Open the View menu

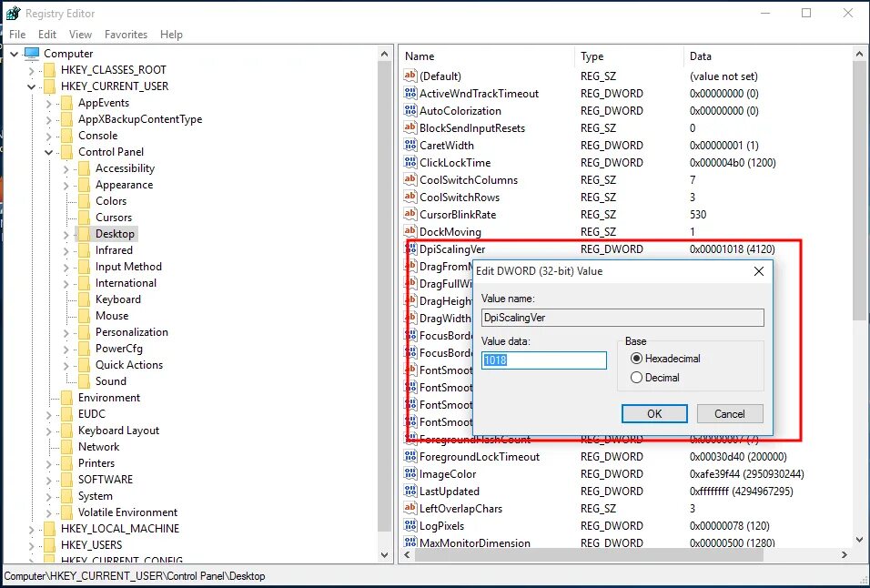point(80,35)
